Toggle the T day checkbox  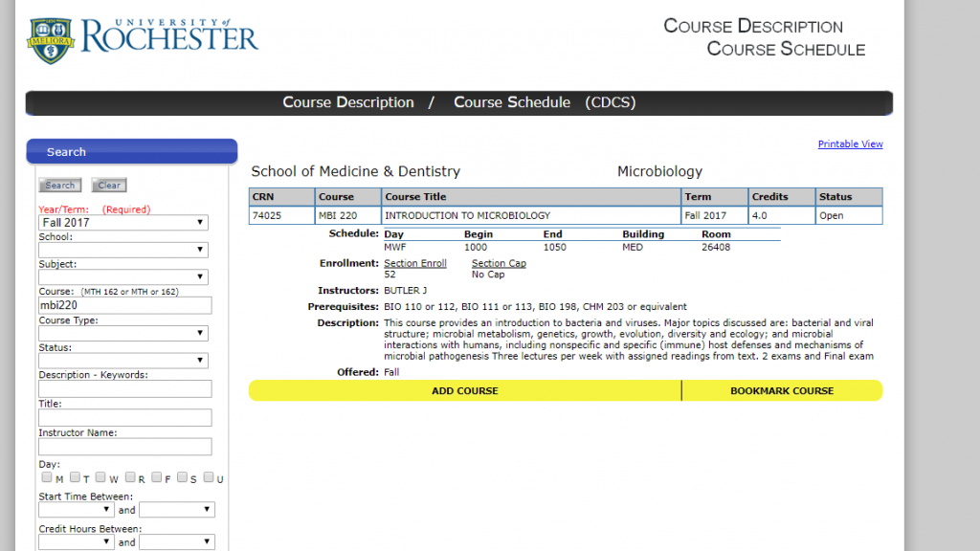coord(75,477)
